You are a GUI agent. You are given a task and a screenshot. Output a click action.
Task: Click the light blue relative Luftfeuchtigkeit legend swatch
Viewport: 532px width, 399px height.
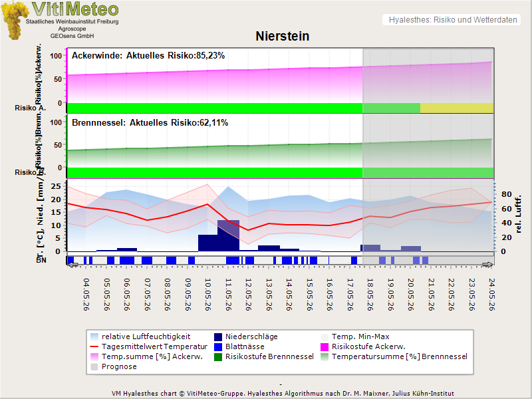tap(94, 336)
